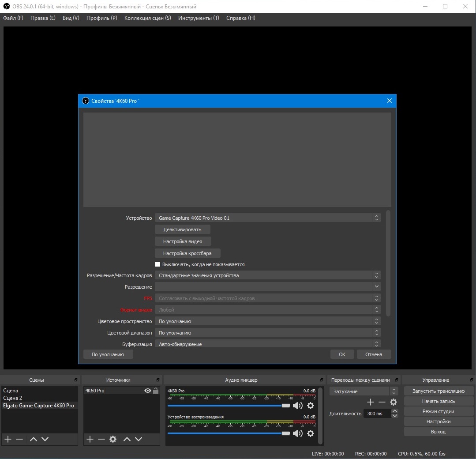Screen dimensions: 476x459
Task: Undock the Сцены panel
Action: click(75, 380)
